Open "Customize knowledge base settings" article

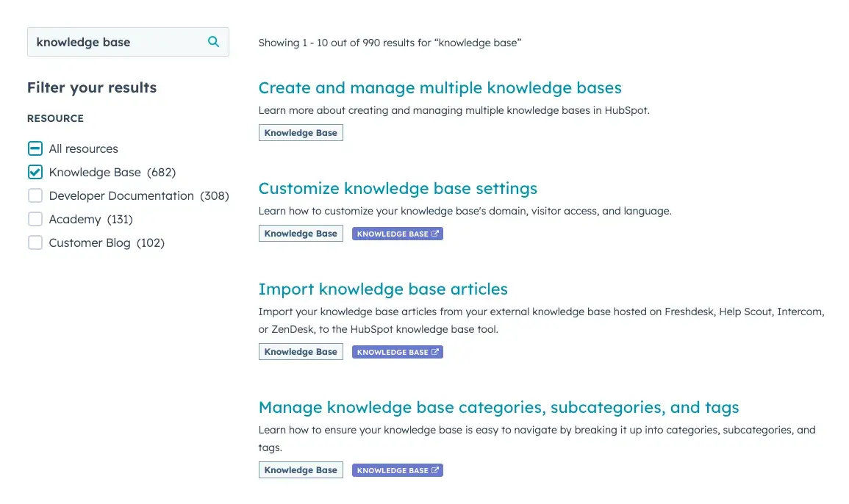398,188
